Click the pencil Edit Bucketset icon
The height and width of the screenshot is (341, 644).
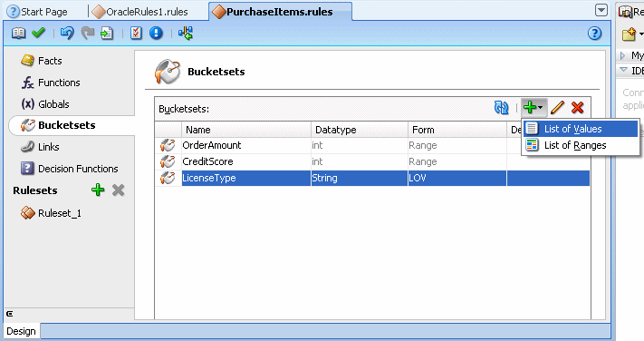click(x=557, y=108)
